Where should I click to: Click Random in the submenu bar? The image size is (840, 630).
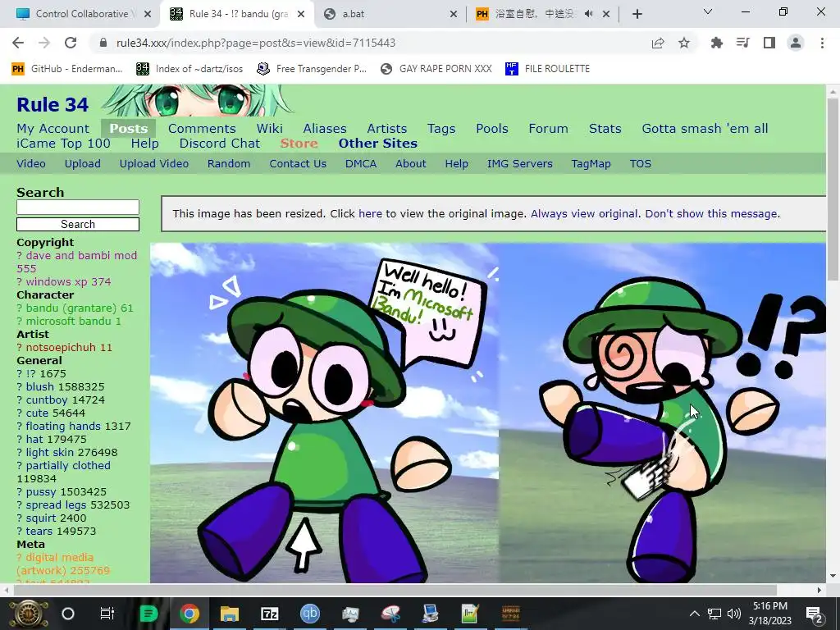229,164
